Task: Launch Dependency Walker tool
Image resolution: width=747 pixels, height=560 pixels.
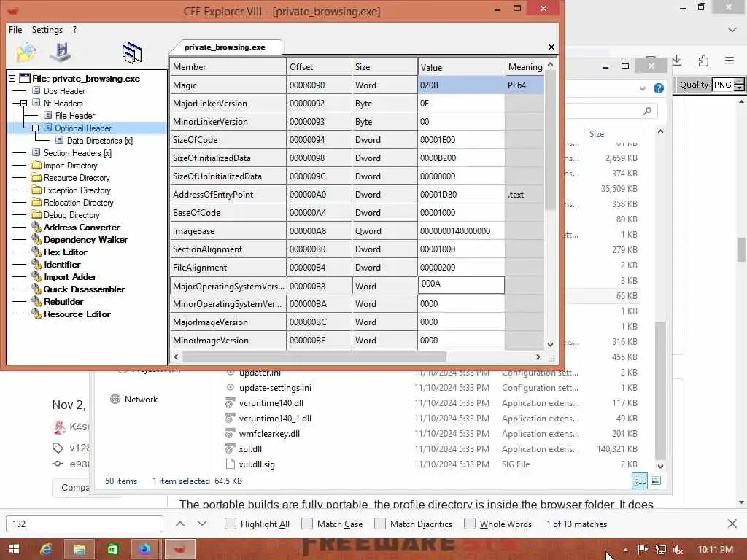Action: 86,239
